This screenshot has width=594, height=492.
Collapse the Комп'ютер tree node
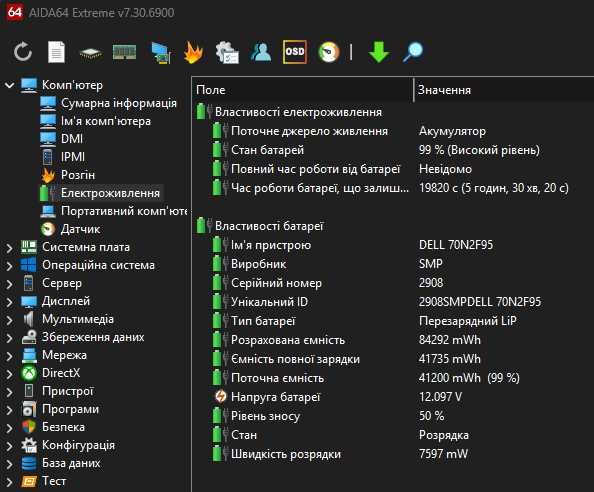coord(9,85)
